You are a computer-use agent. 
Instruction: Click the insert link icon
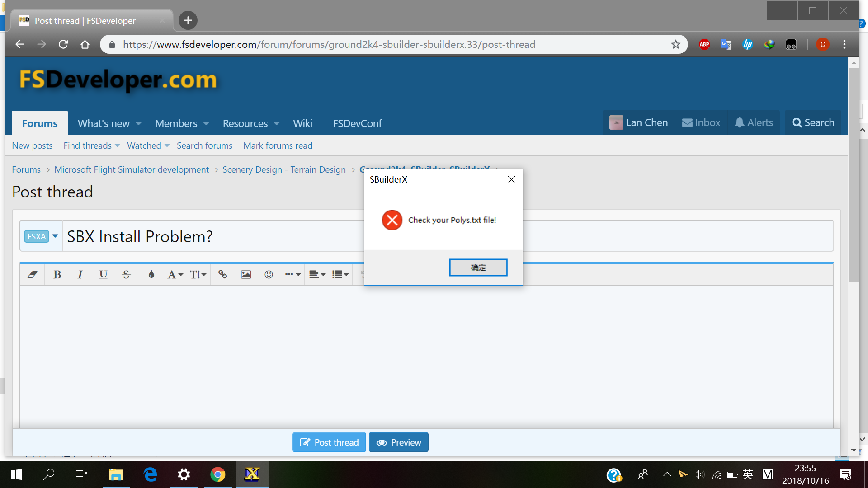(222, 274)
